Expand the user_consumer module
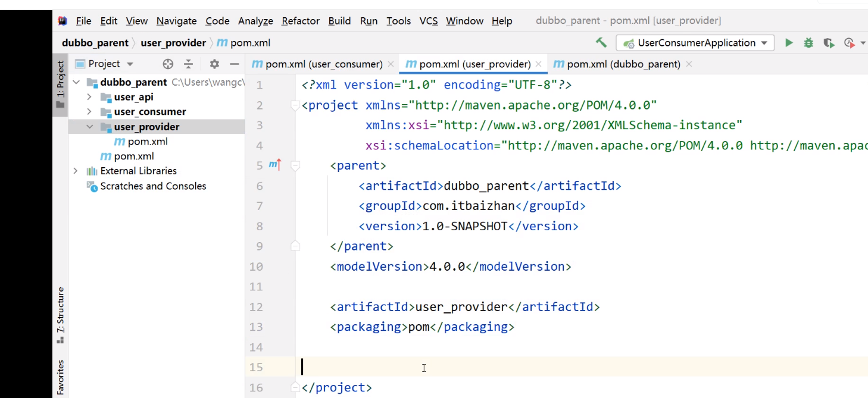This screenshot has height=398, width=868. click(89, 112)
